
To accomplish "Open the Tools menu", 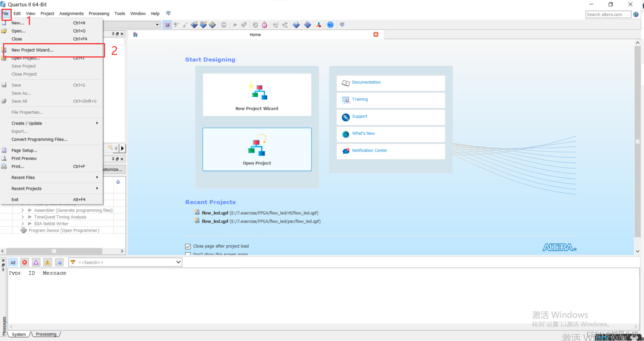I will point(120,14).
